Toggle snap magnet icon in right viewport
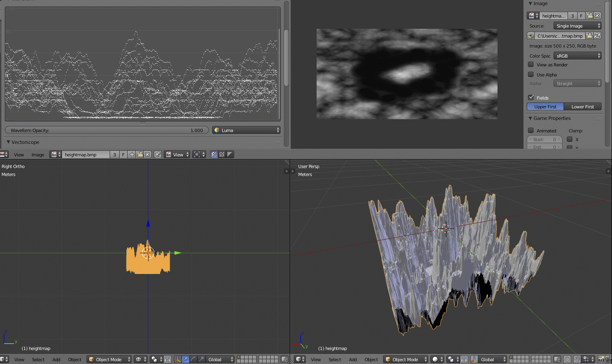 577,359
